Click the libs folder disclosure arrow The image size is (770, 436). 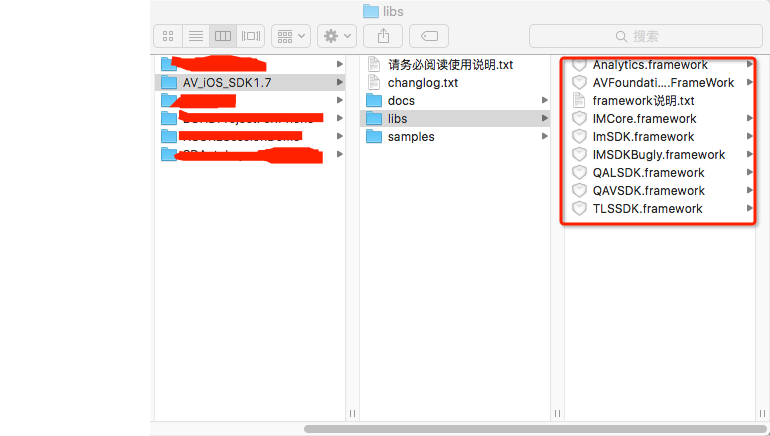click(x=545, y=118)
